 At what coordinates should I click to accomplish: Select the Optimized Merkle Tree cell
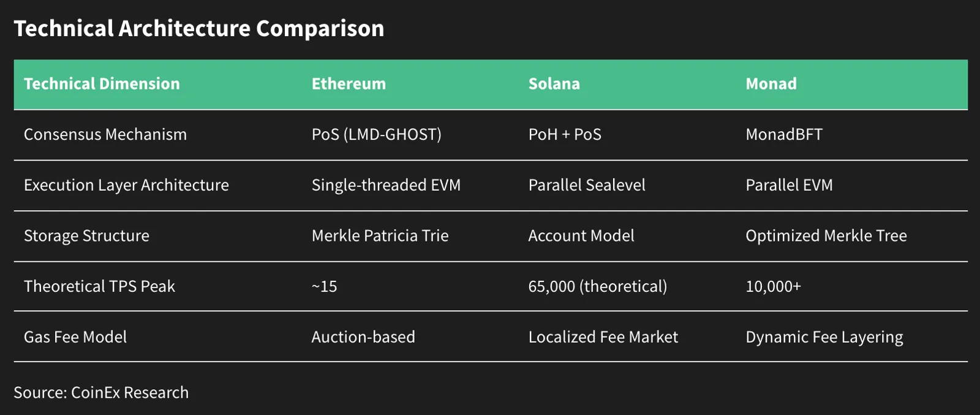click(826, 235)
